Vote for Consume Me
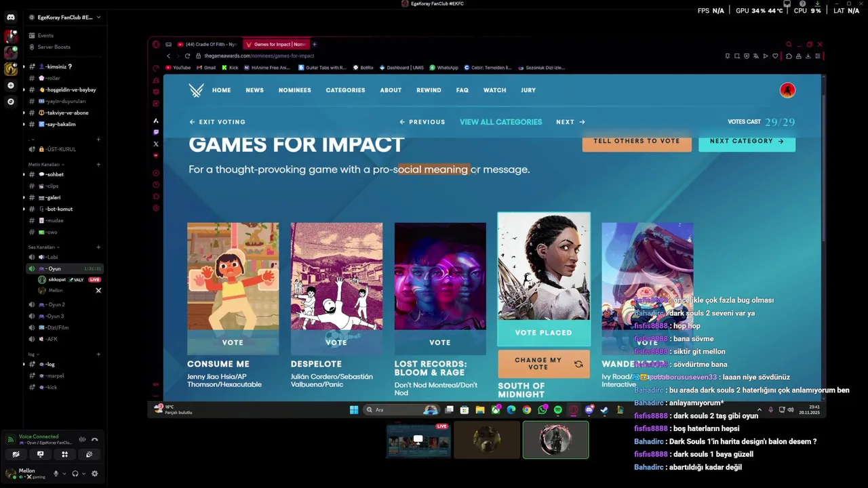The image size is (868, 488). [233, 343]
